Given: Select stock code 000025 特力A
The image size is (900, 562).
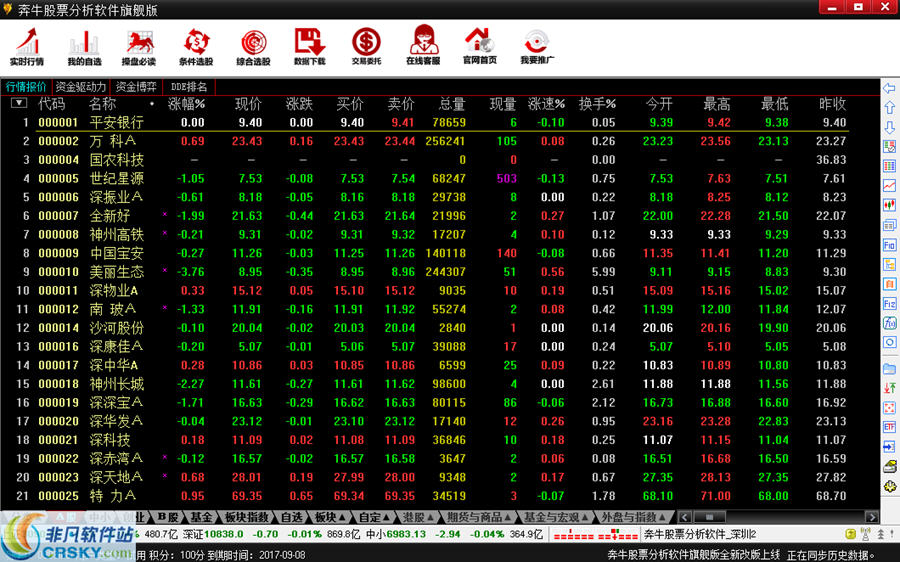Looking at the screenshot, I should tap(59, 496).
